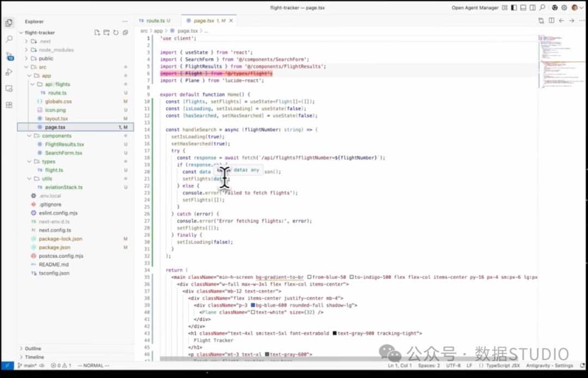
Task: Open changes compare icon in editor toolbar
Action: point(541,21)
